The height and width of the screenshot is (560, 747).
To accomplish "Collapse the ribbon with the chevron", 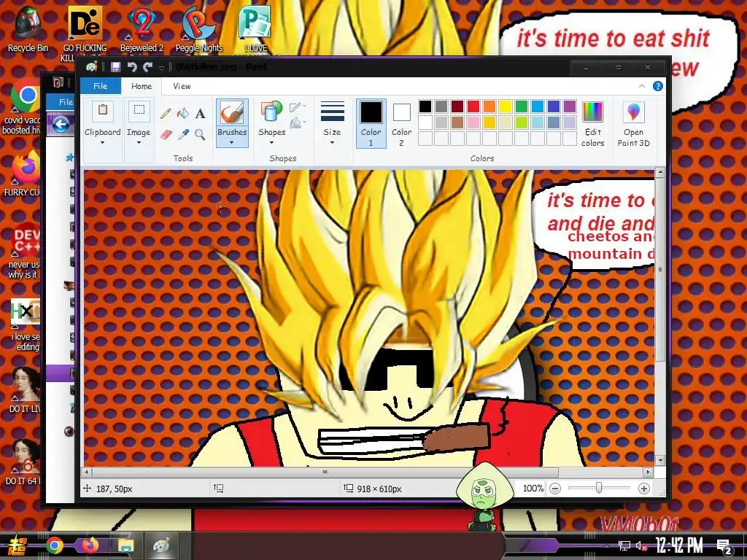I will coord(642,86).
